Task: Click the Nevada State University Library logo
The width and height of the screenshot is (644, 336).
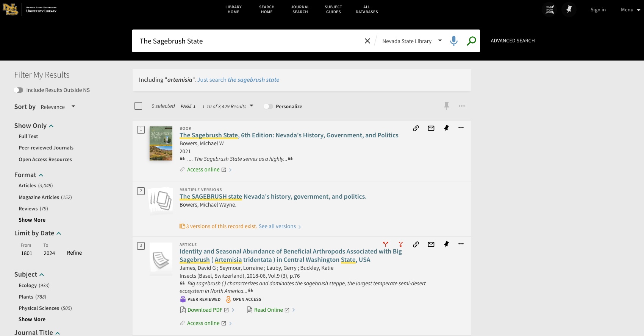Action: [x=30, y=9]
